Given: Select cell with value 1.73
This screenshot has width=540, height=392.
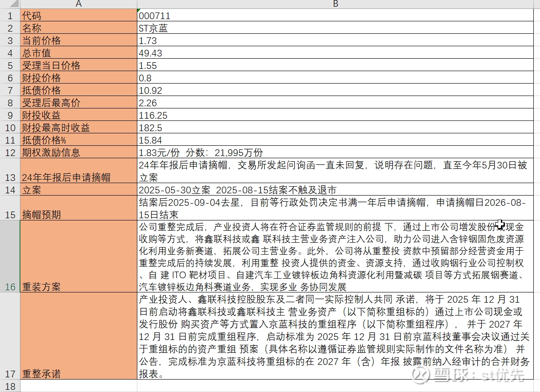Looking at the screenshot, I should [336, 40].
